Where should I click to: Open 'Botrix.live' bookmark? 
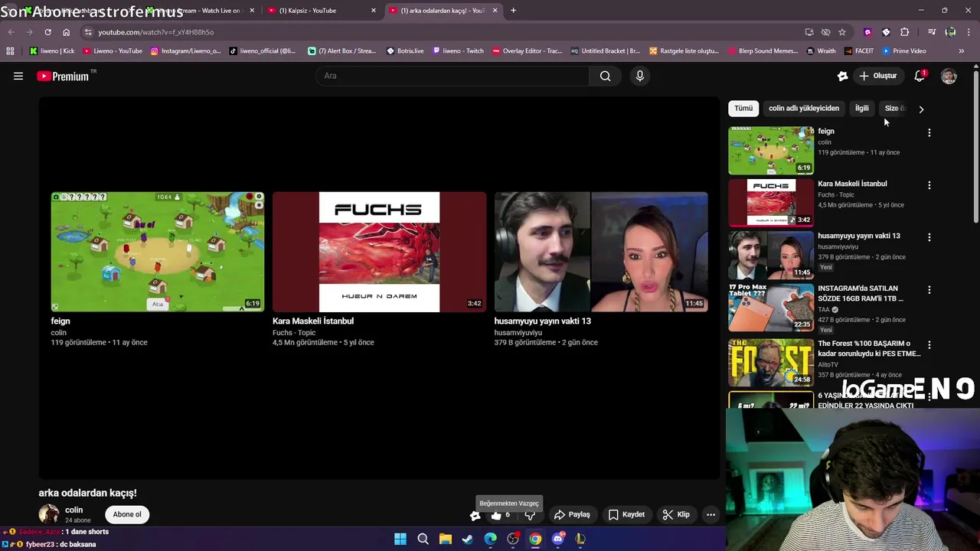(x=405, y=51)
